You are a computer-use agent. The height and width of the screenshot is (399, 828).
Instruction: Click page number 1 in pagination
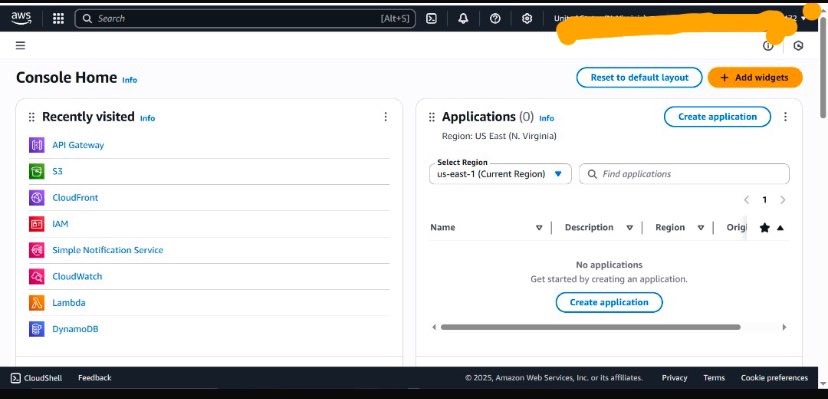click(764, 200)
